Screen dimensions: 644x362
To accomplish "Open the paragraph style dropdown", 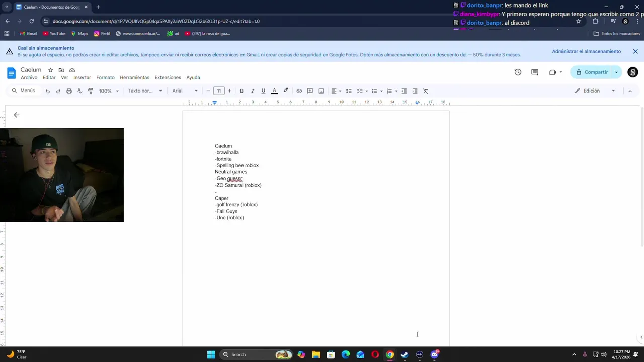I will (145, 91).
